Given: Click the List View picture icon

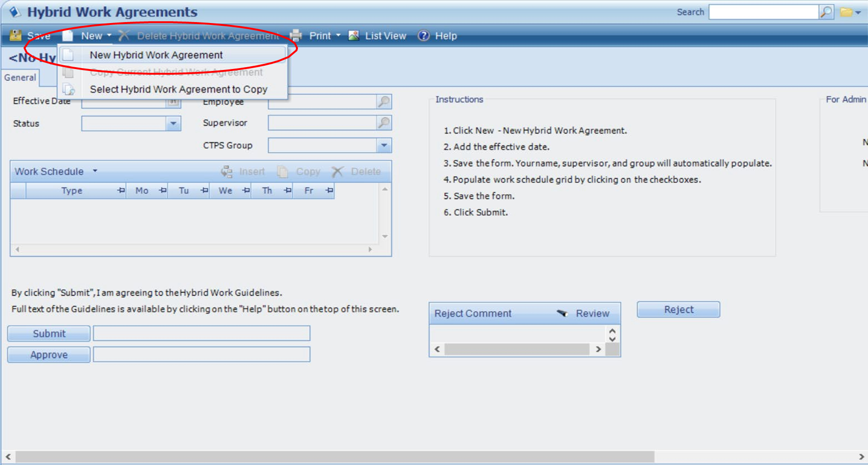Looking at the screenshot, I should tap(353, 36).
